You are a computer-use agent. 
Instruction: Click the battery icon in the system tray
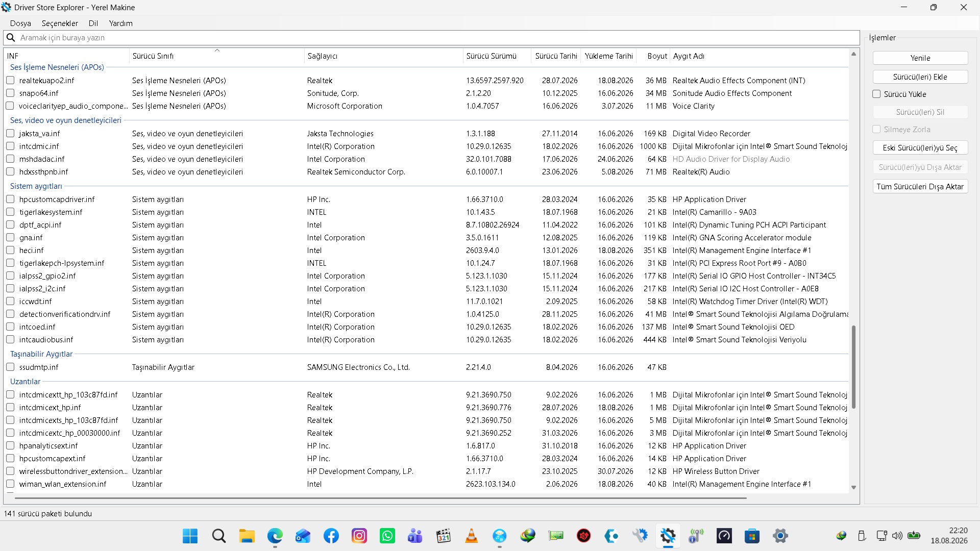(x=914, y=536)
